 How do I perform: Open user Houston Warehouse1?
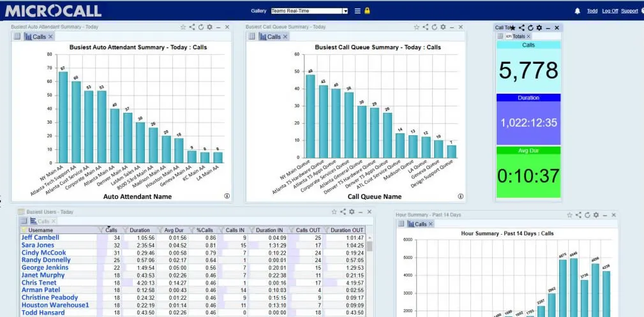point(55,305)
